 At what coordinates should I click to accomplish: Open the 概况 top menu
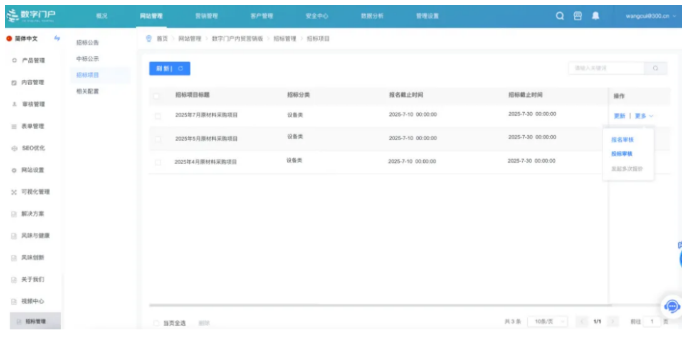point(102,16)
